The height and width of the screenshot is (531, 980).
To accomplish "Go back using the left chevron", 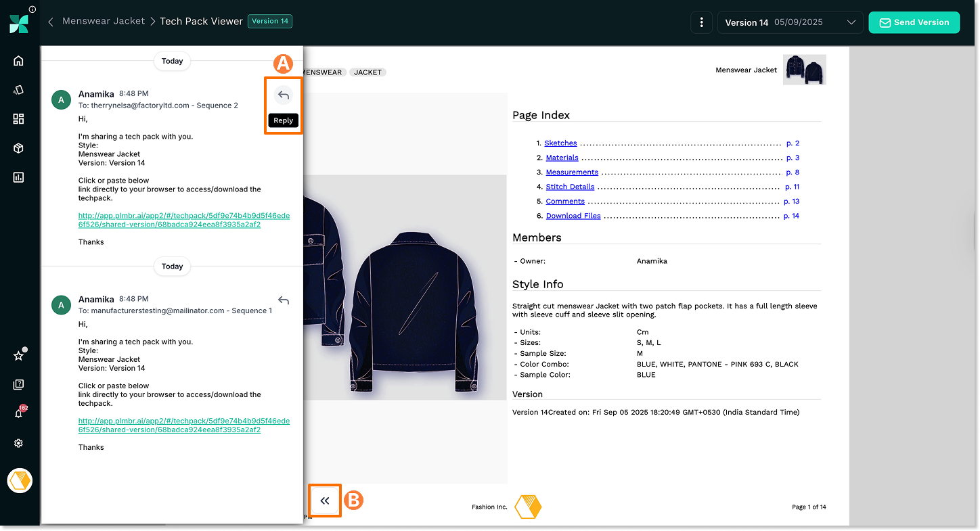I will [51, 22].
